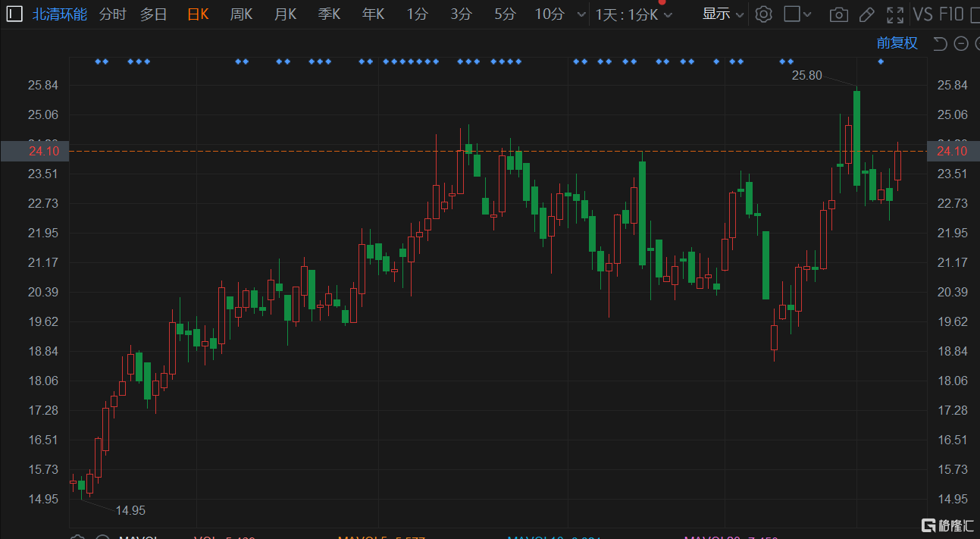Click the 前复权 adjustment setting
Screen dimensions: 980x539
pyautogui.click(x=897, y=43)
